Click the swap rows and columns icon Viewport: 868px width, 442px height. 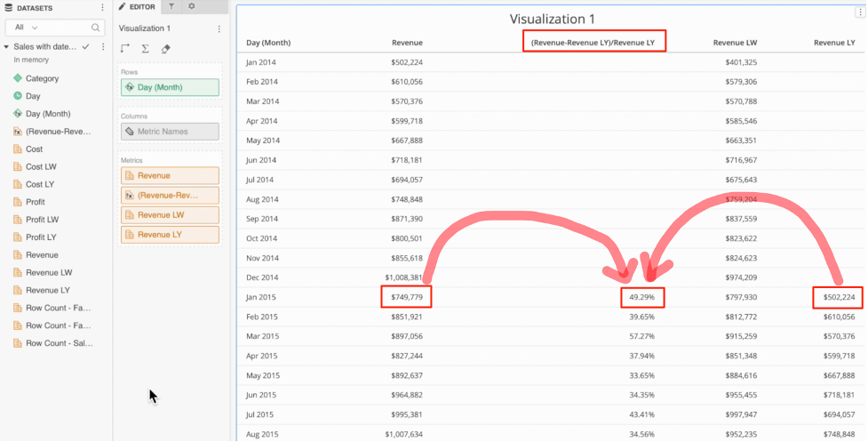125,48
